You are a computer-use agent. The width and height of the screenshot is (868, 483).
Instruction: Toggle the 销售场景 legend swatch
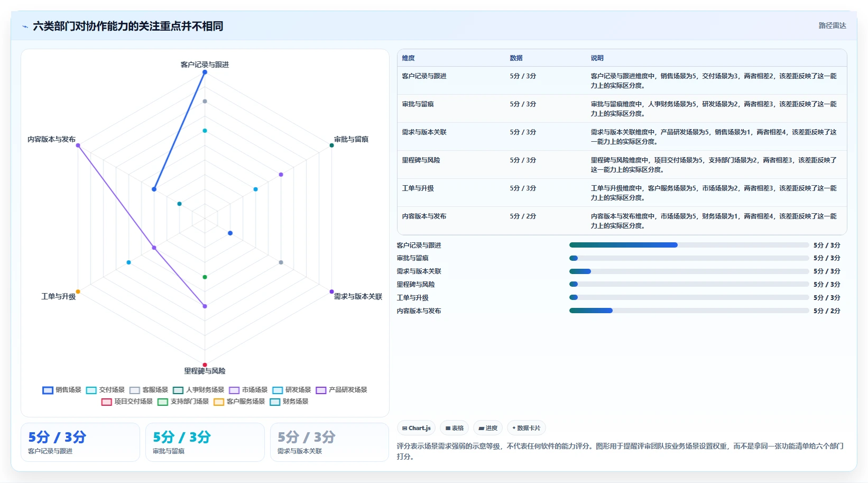pos(48,390)
